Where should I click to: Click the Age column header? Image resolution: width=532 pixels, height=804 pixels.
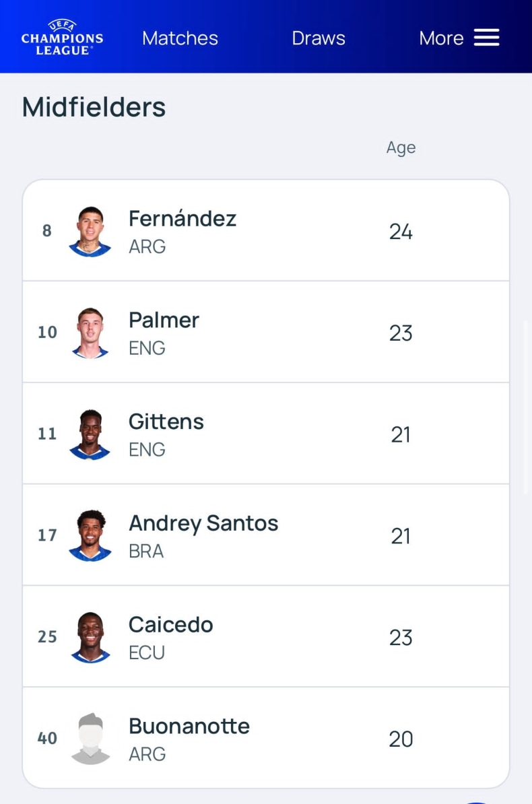tap(401, 147)
